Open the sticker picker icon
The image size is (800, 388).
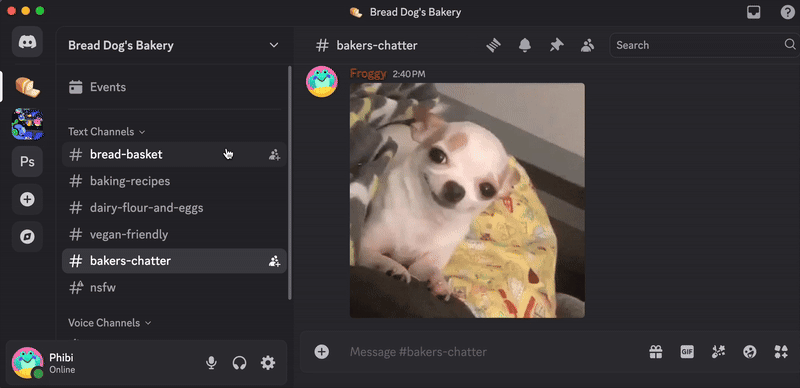(x=718, y=351)
